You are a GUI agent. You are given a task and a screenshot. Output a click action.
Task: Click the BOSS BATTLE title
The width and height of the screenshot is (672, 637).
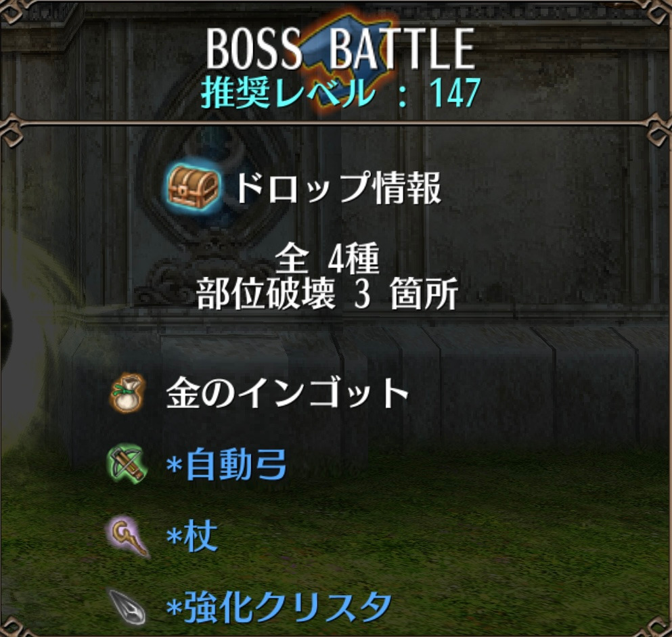pos(340,49)
